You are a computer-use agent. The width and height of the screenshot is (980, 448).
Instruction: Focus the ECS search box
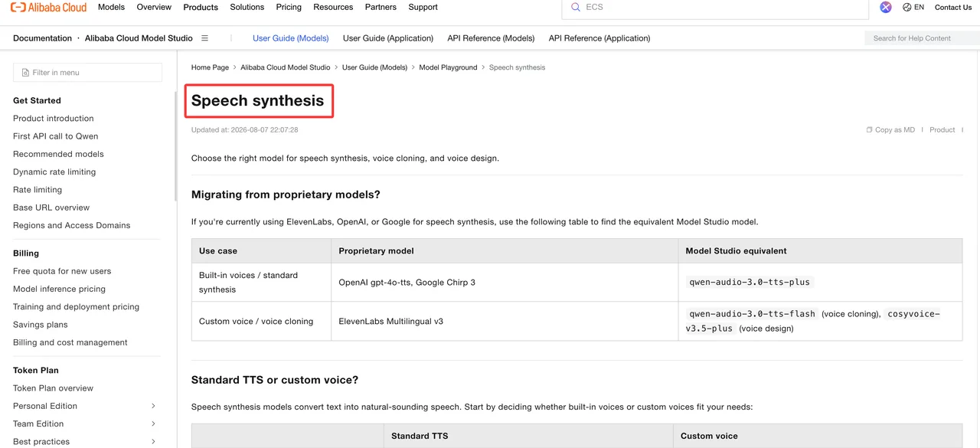coord(715,8)
